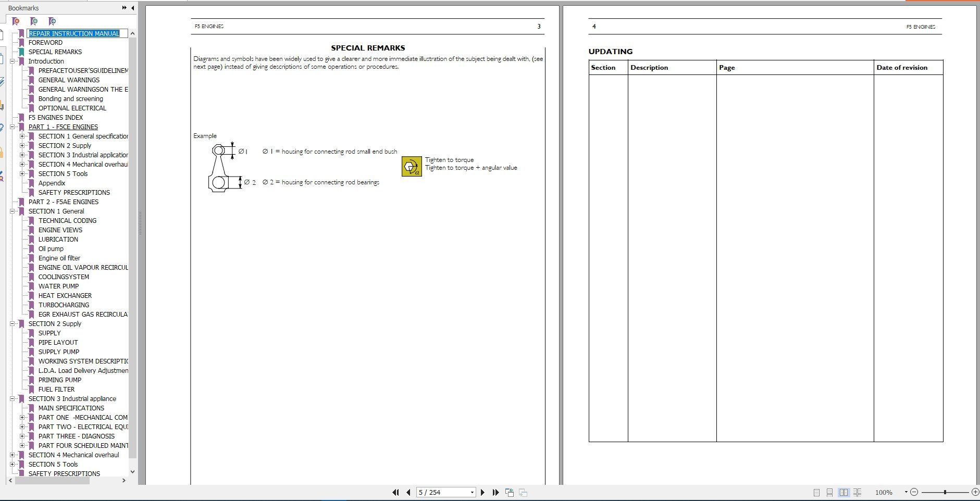Expand SECTION 1 General specifications node
This screenshot has height=501, width=980.
22,136
